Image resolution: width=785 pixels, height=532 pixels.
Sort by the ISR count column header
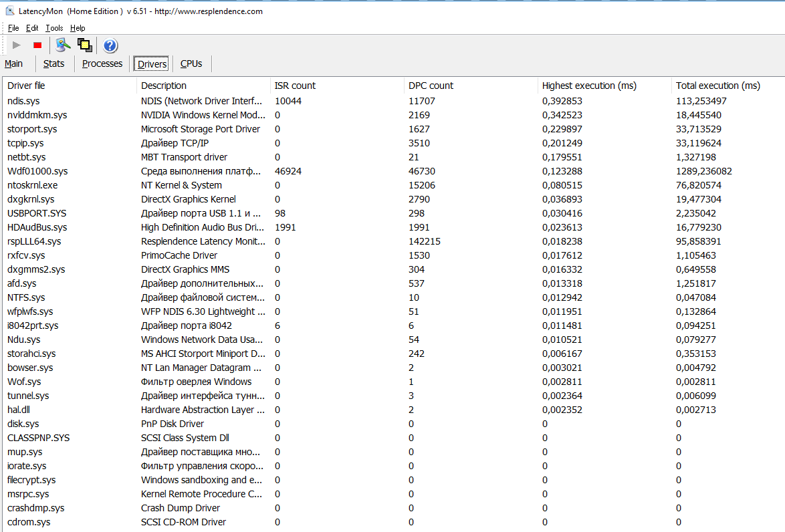tap(336, 86)
